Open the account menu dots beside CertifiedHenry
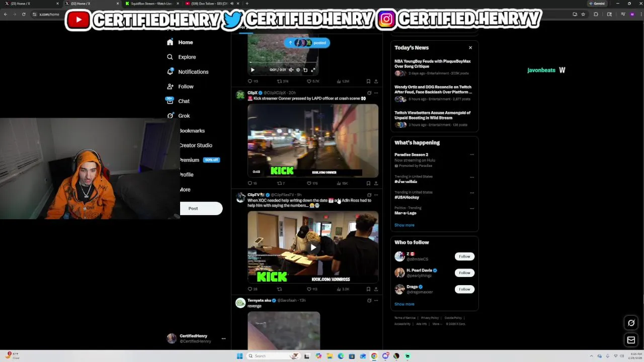 pyautogui.click(x=223, y=338)
